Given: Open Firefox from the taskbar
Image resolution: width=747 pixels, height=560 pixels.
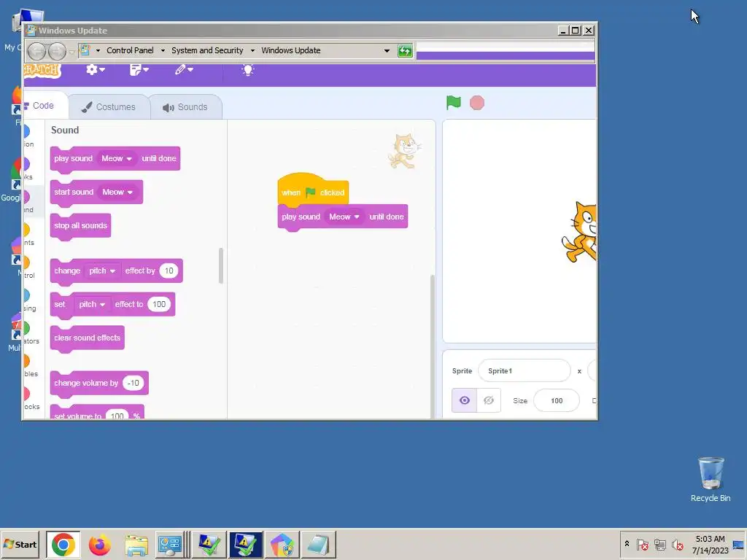Looking at the screenshot, I should 99,545.
